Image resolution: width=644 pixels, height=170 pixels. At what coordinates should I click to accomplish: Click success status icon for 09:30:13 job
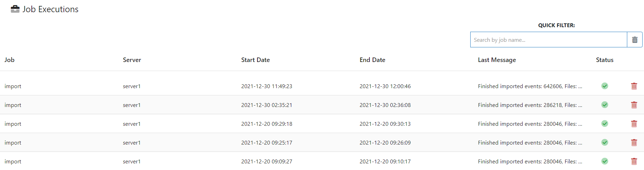click(605, 124)
